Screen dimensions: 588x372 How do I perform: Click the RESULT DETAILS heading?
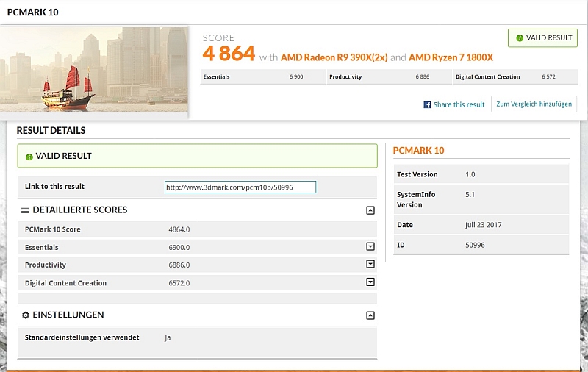51,131
